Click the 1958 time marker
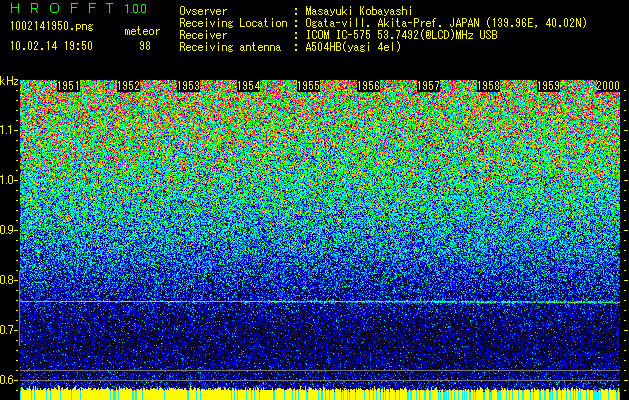629x400 pixels. coord(488,86)
